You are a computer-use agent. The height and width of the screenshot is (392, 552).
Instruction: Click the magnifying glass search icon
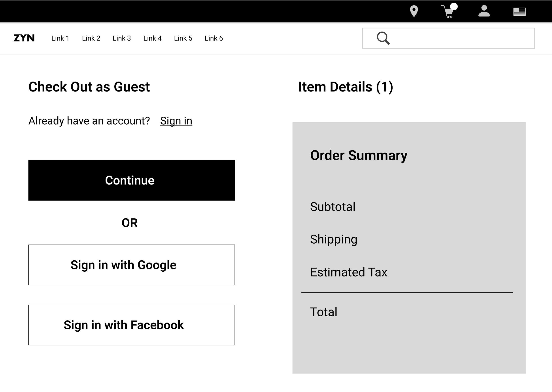pos(383,38)
